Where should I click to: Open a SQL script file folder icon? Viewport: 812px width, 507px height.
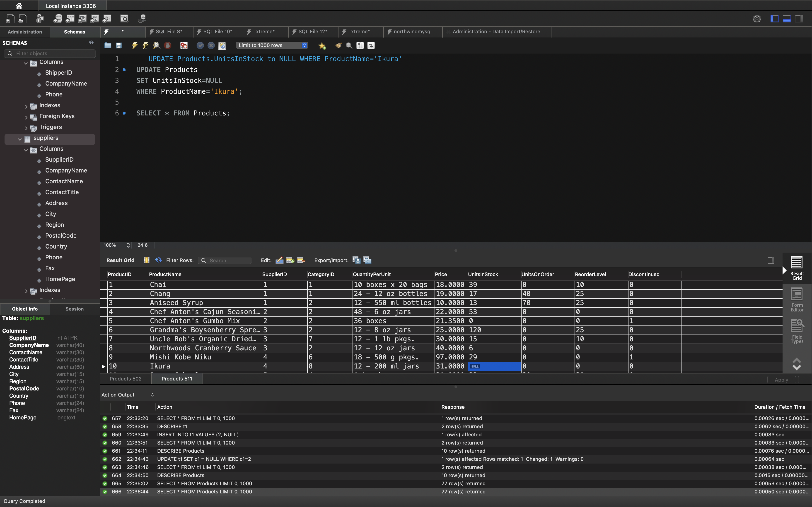(108, 45)
